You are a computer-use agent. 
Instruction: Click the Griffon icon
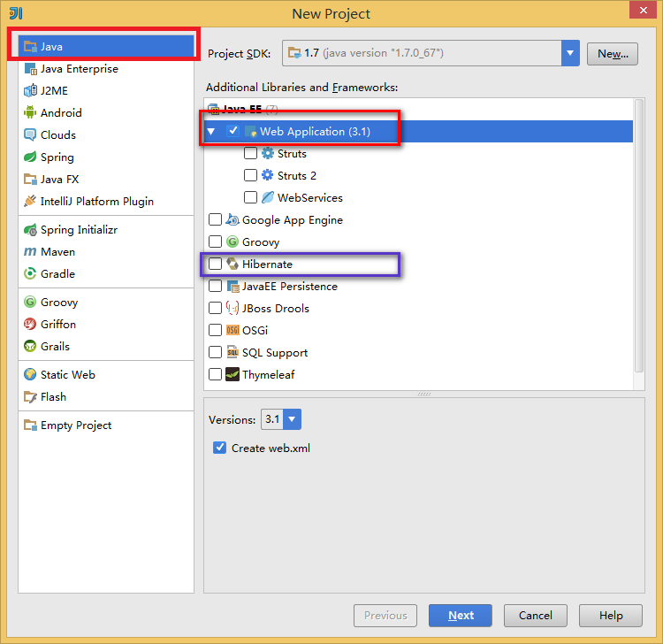pyautogui.click(x=30, y=324)
